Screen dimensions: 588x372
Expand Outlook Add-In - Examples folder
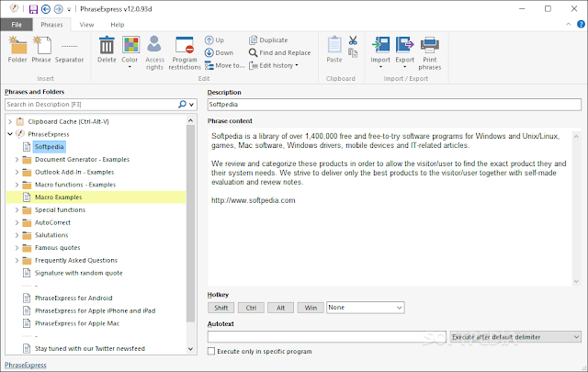pos(17,172)
